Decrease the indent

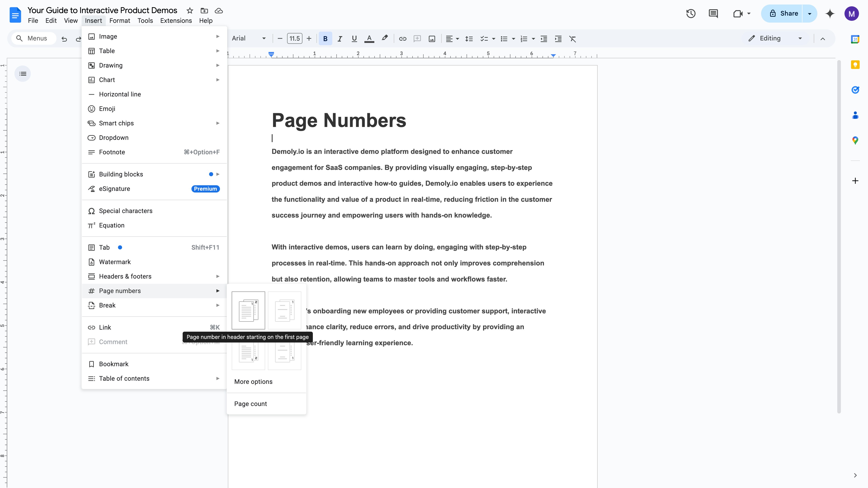[x=543, y=39]
